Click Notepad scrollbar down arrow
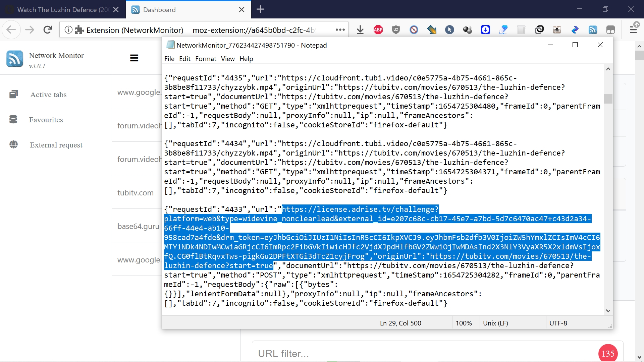 608,311
